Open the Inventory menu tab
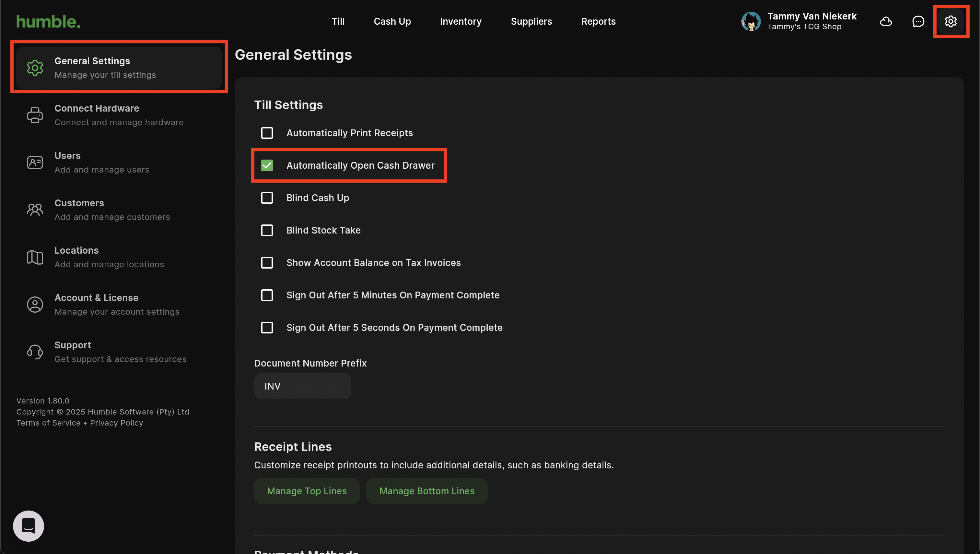The height and width of the screenshot is (554, 980). (x=460, y=21)
